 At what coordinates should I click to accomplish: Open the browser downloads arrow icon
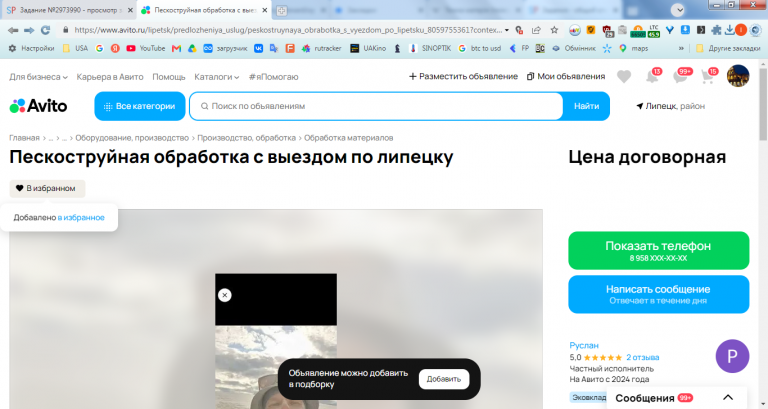[x=730, y=30]
